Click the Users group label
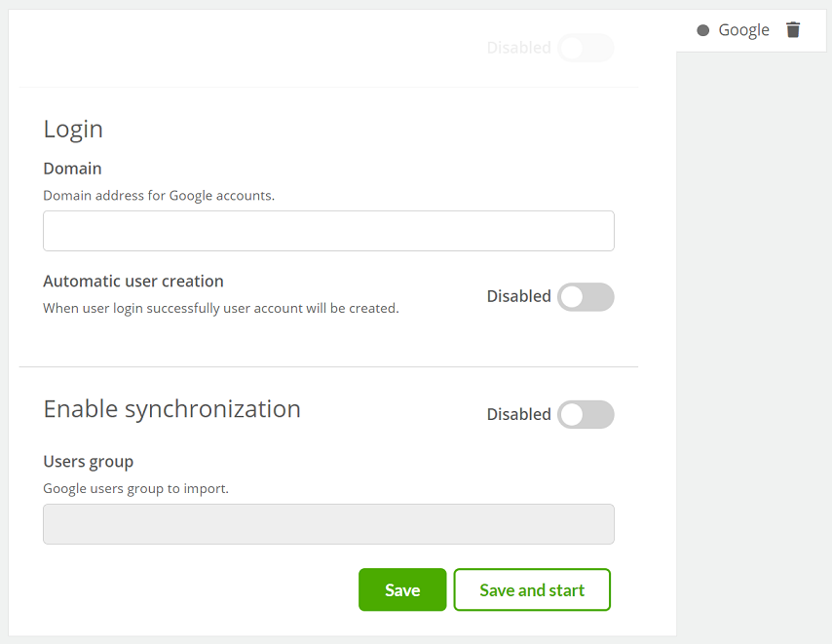832x644 pixels. 88,462
